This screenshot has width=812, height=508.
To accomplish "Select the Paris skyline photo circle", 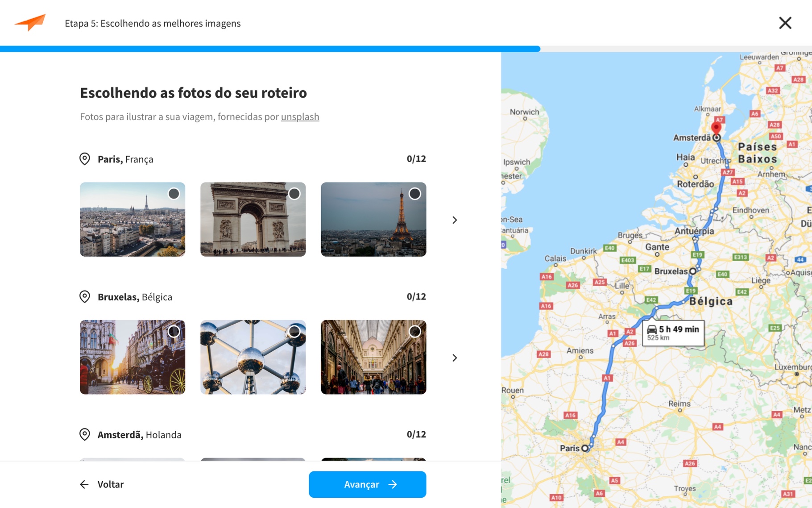I will coord(174,194).
